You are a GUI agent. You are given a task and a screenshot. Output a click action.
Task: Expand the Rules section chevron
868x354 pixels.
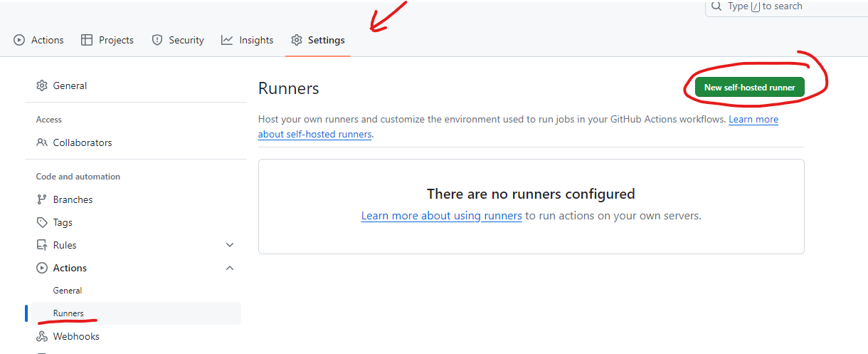point(230,245)
